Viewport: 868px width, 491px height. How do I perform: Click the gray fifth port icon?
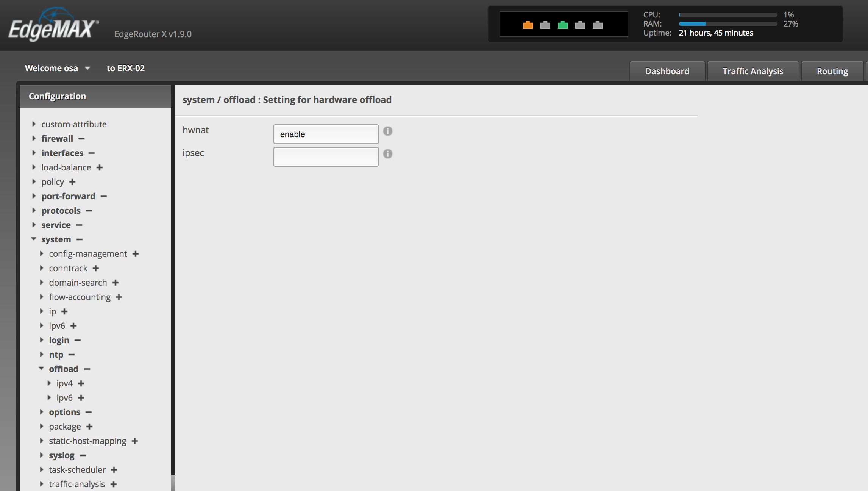598,25
